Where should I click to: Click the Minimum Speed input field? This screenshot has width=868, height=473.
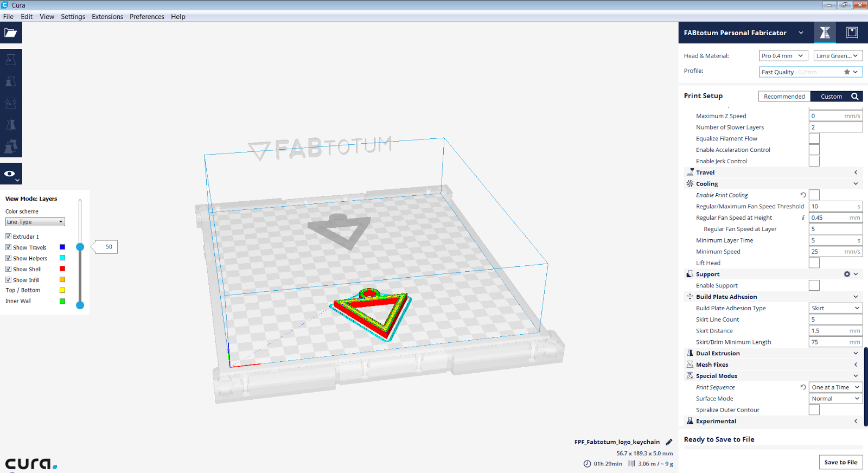(835, 252)
